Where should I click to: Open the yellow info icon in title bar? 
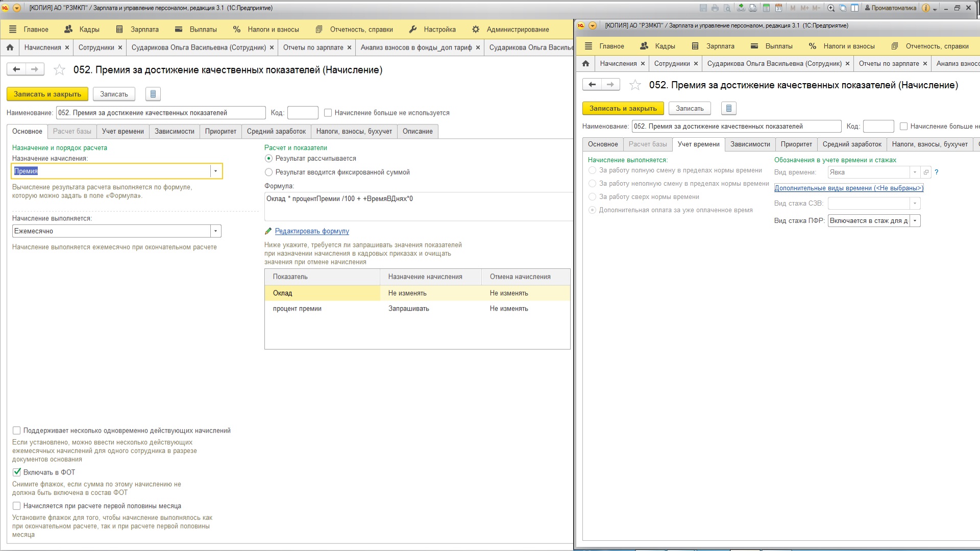tap(925, 8)
